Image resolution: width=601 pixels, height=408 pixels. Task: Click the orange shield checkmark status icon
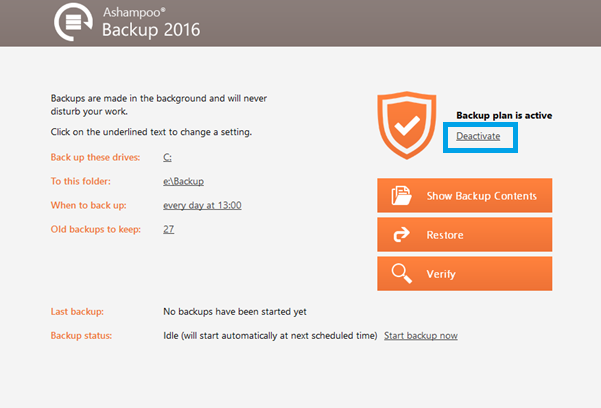pyautogui.click(x=407, y=125)
